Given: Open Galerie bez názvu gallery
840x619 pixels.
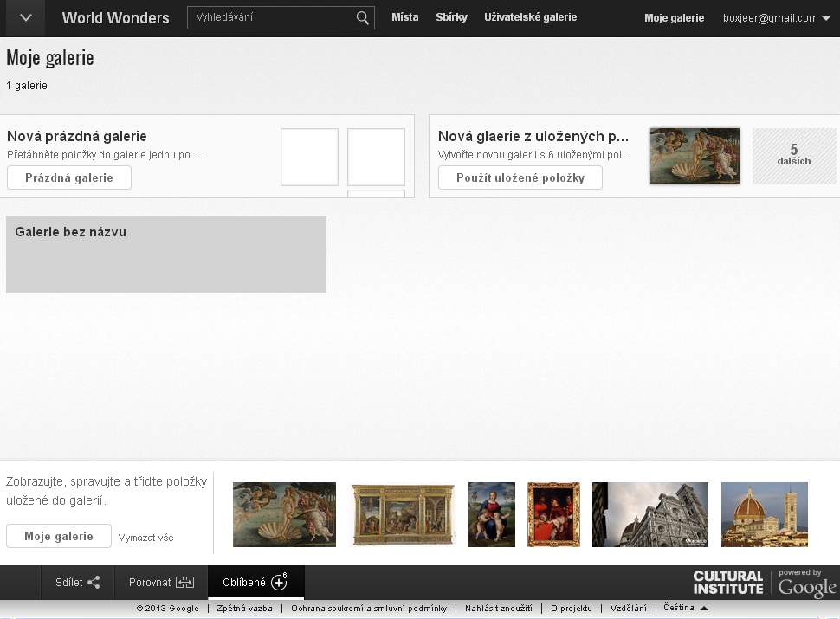Looking at the screenshot, I should point(166,255).
